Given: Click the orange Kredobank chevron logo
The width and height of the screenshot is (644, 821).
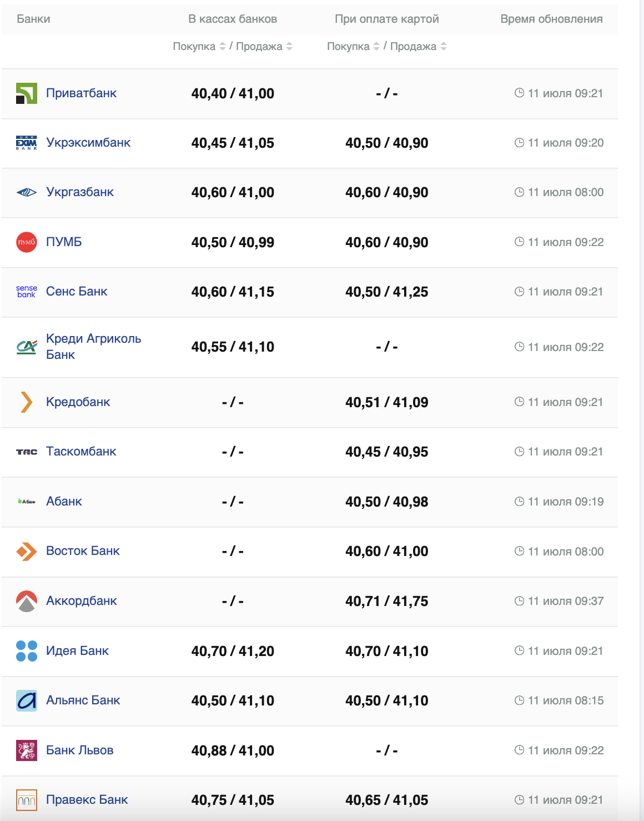Looking at the screenshot, I should pos(27,402).
